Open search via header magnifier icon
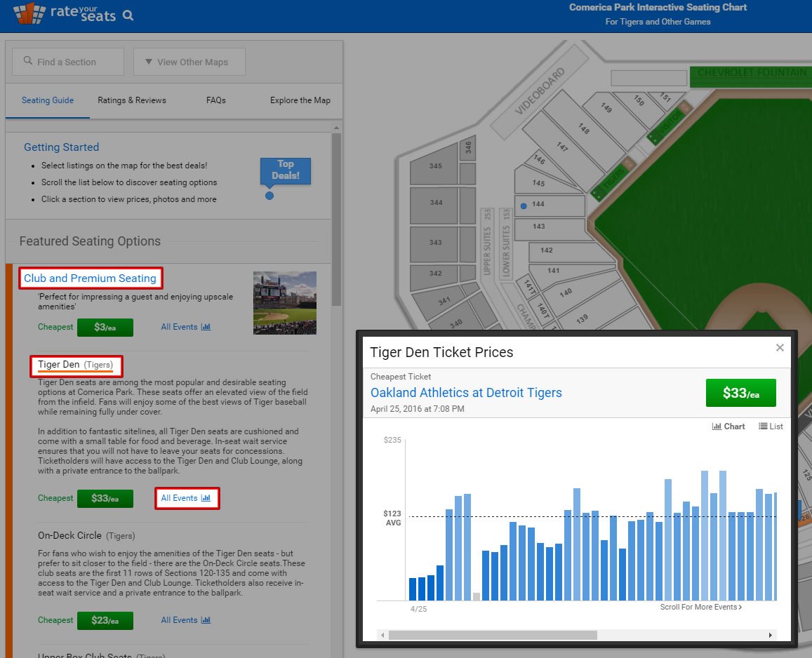The height and width of the screenshot is (658, 812). 128,15
